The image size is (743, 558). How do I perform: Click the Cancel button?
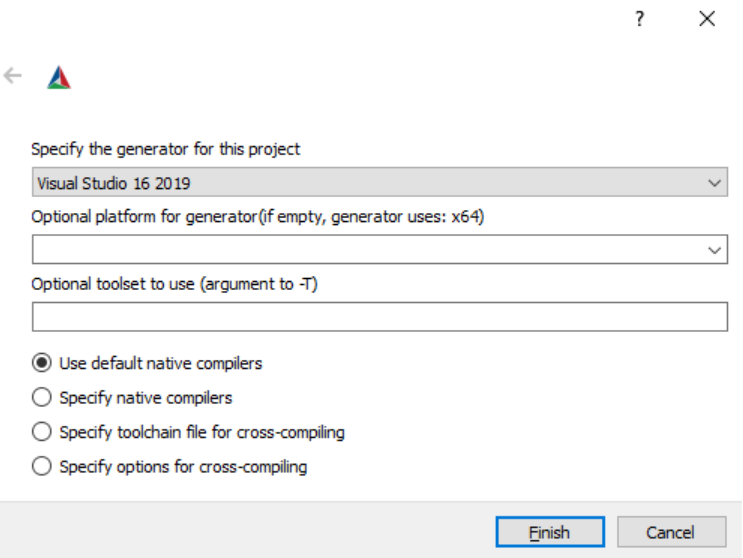(669, 532)
